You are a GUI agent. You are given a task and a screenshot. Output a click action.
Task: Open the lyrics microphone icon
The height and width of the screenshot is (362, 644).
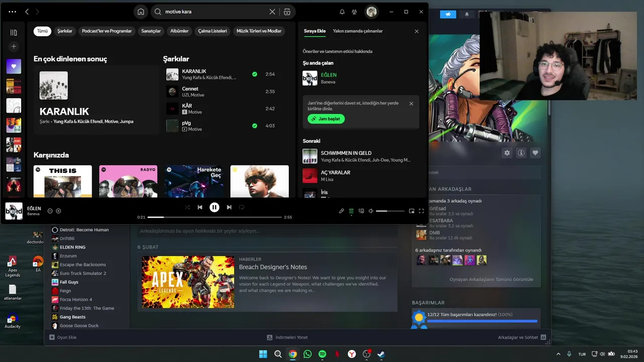341,211
